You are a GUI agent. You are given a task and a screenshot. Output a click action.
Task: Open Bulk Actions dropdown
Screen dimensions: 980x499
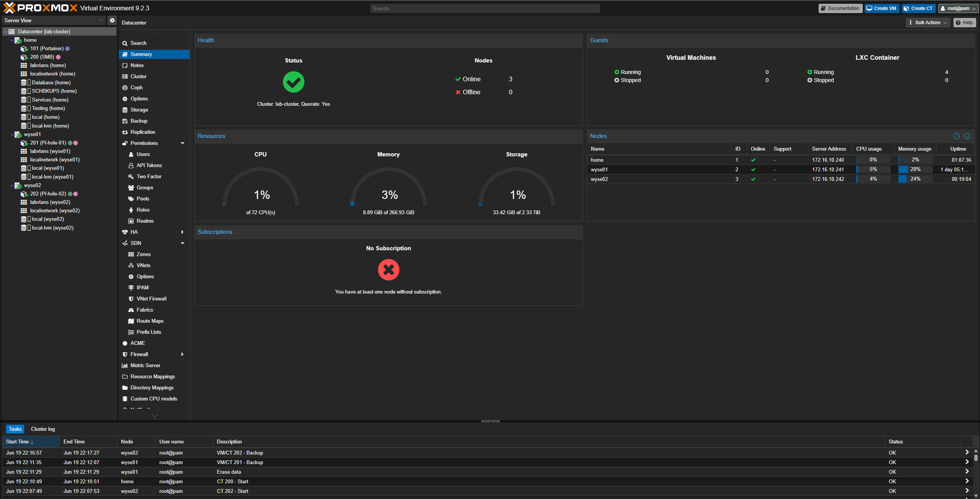[x=928, y=23]
